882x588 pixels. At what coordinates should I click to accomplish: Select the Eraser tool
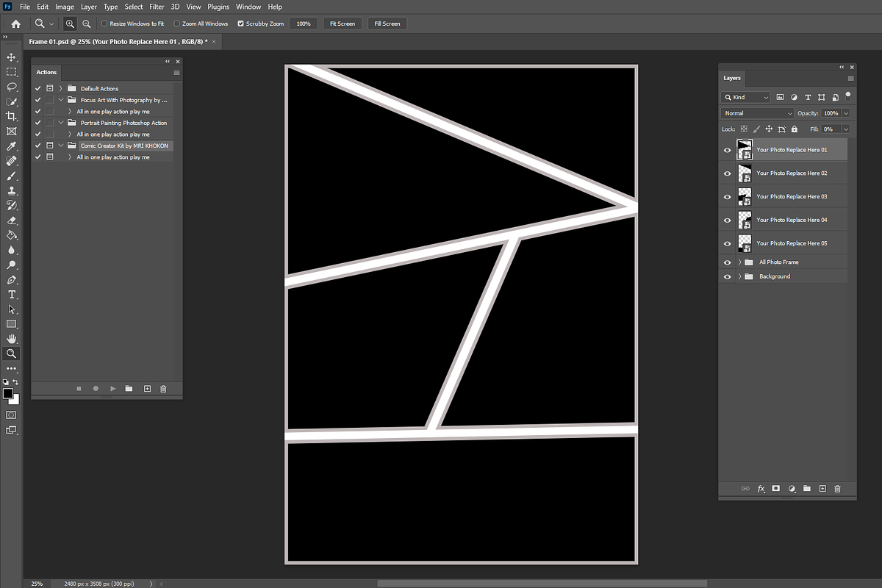[x=11, y=220]
